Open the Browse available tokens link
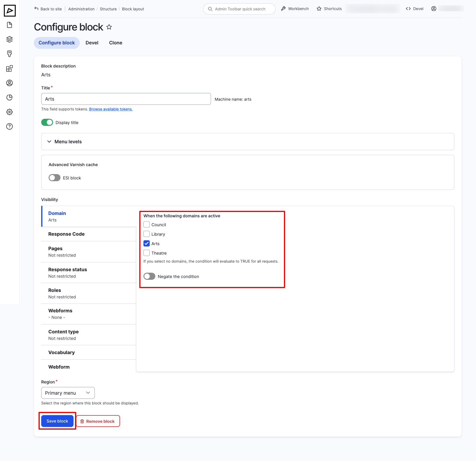476x461 pixels. [111, 109]
